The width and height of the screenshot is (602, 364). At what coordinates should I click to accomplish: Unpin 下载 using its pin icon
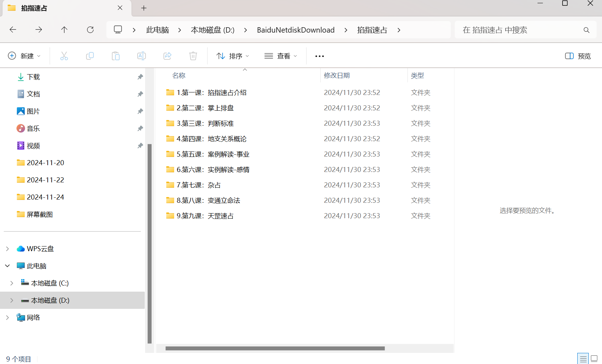(140, 77)
